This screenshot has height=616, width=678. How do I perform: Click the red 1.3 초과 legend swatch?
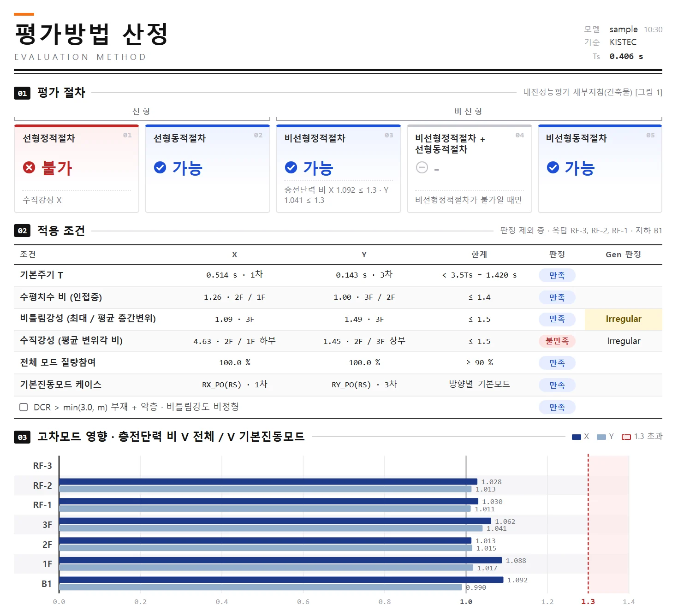[626, 437]
